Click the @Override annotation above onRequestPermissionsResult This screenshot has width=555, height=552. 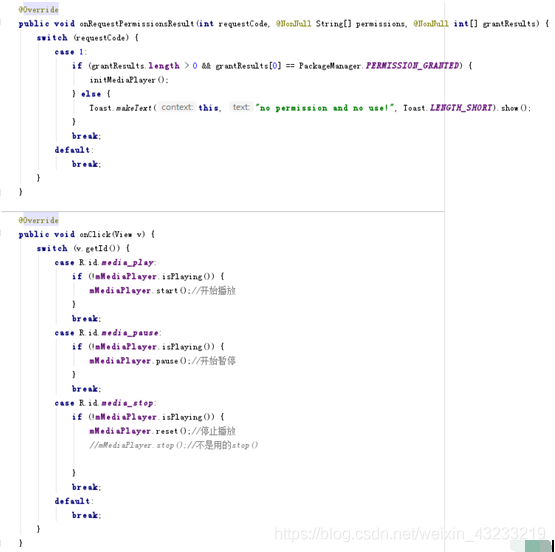point(38,10)
